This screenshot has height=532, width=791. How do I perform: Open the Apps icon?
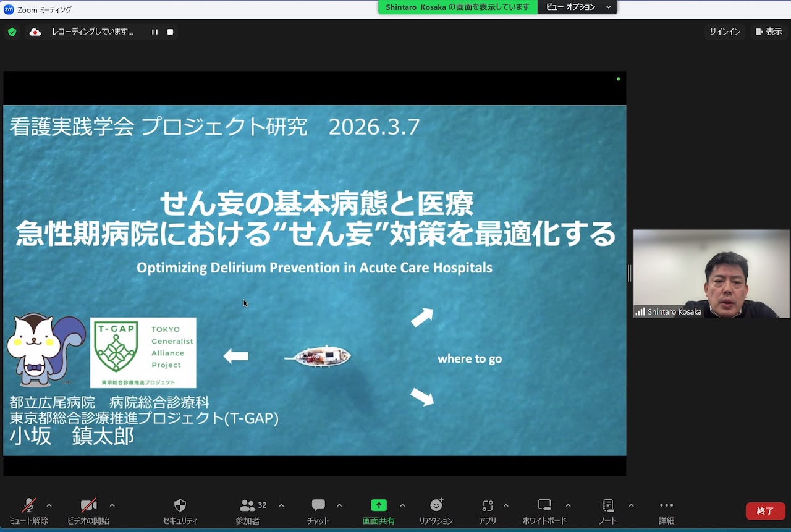point(488,505)
